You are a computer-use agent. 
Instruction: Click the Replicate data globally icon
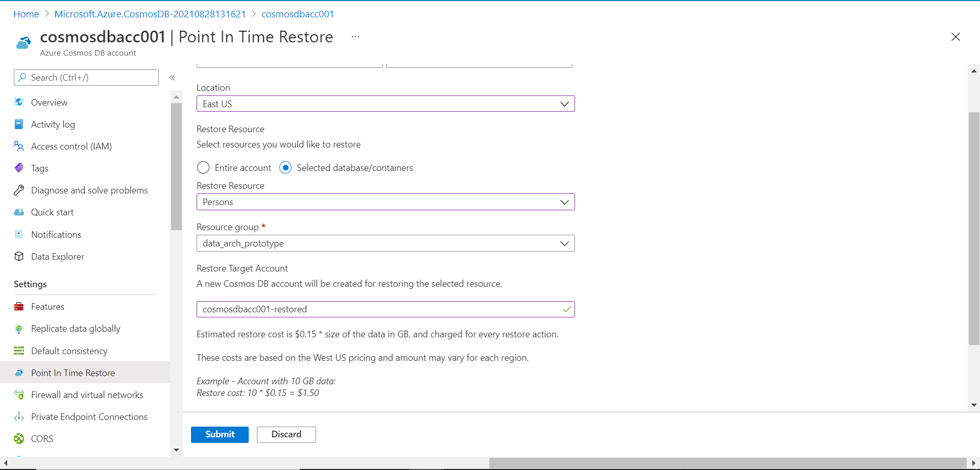pos(19,329)
